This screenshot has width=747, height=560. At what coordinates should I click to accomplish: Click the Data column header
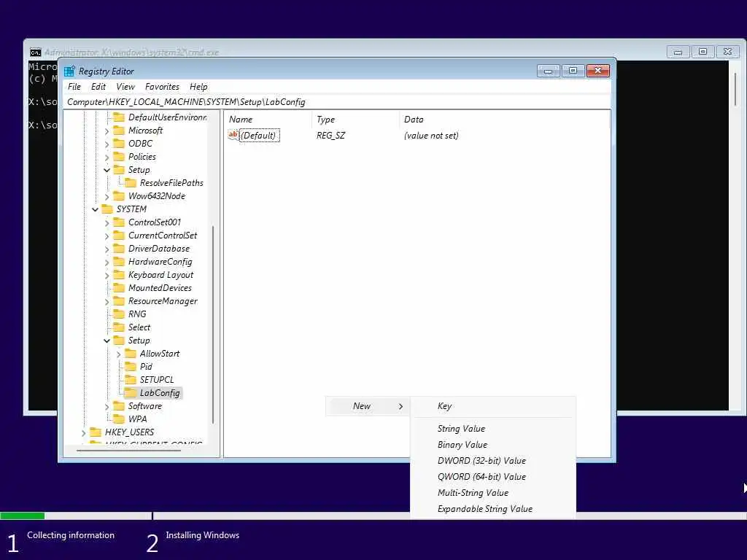click(504, 120)
